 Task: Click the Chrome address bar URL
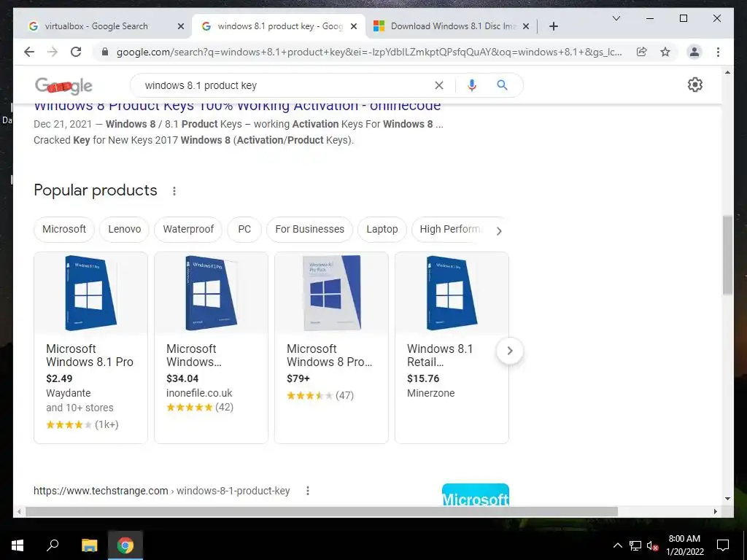tap(369, 52)
